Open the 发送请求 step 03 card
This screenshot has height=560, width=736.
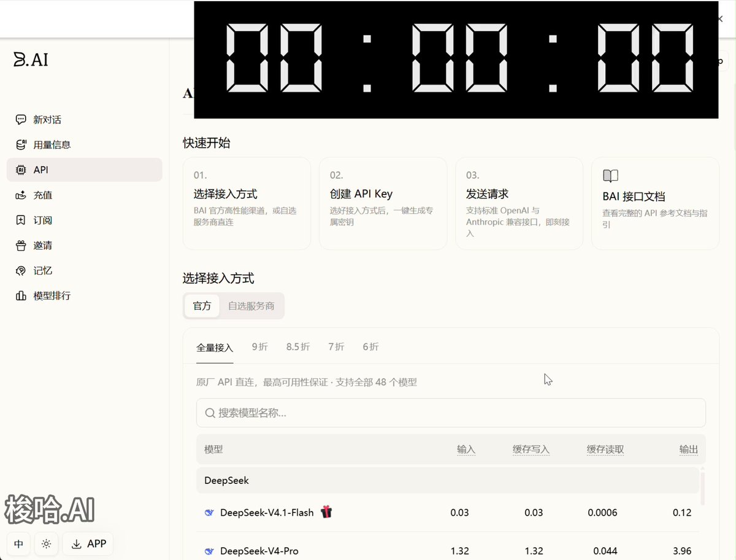click(519, 203)
